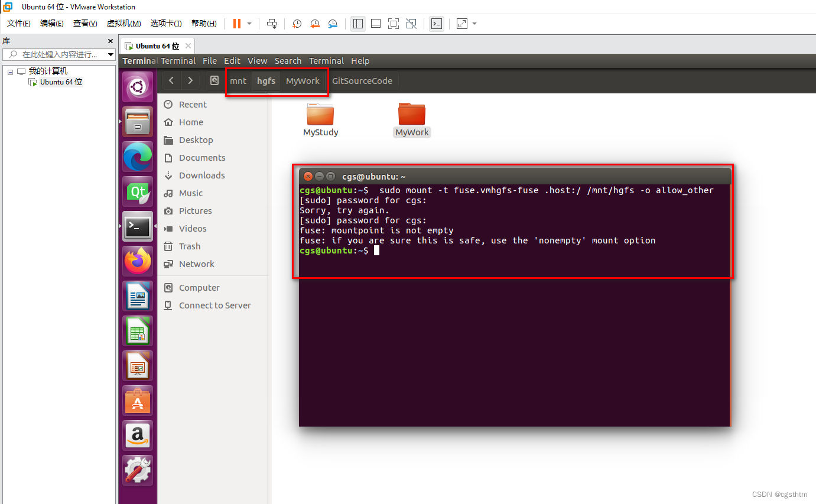
Task: Take a snapshot using the VMware toolbar icon
Action: [296, 24]
